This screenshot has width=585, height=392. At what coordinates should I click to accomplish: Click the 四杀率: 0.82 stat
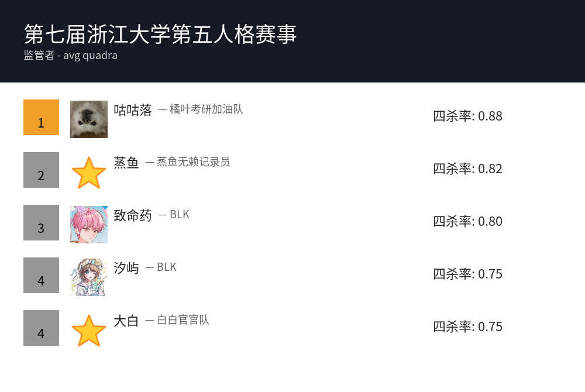tap(467, 169)
